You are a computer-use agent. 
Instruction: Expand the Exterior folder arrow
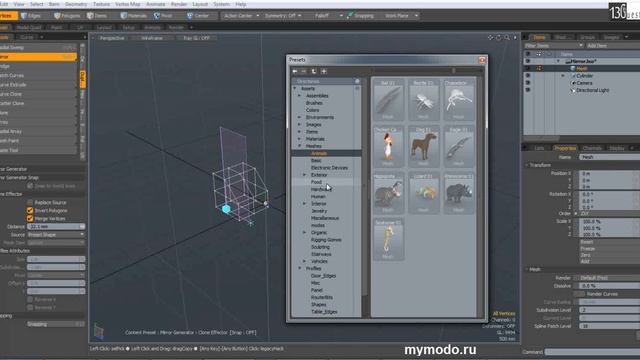point(304,175)
